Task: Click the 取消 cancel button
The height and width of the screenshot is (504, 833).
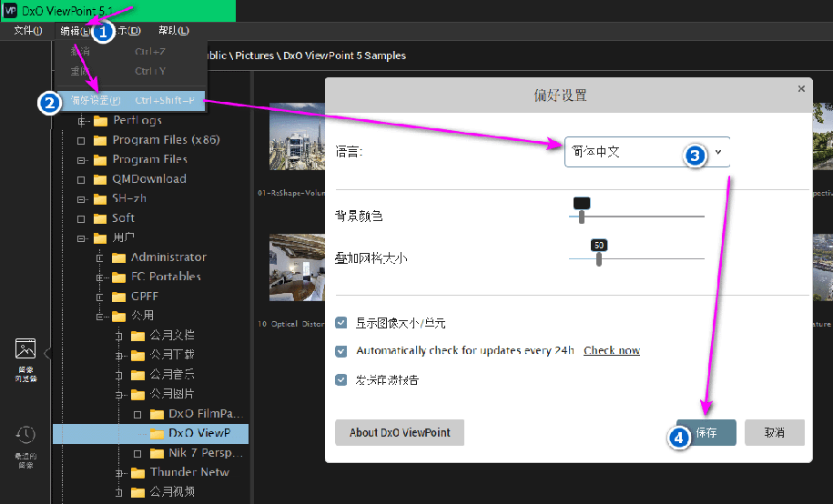Action: click(x=775, y=433)
